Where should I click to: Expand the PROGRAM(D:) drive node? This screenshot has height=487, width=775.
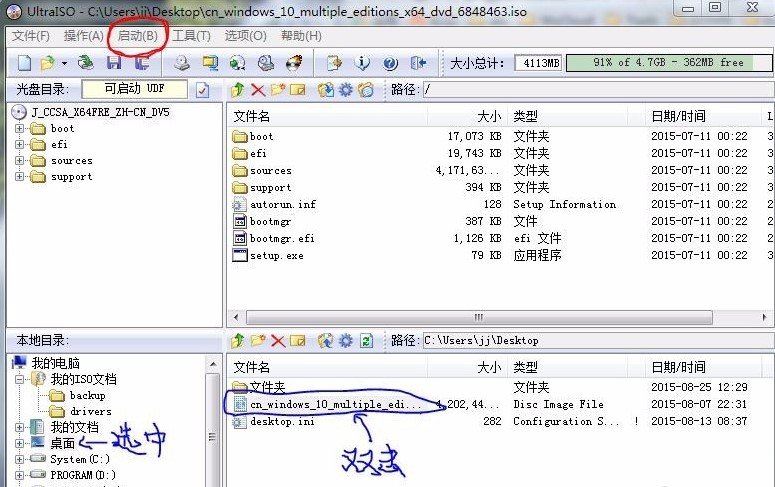pos(19,475)
